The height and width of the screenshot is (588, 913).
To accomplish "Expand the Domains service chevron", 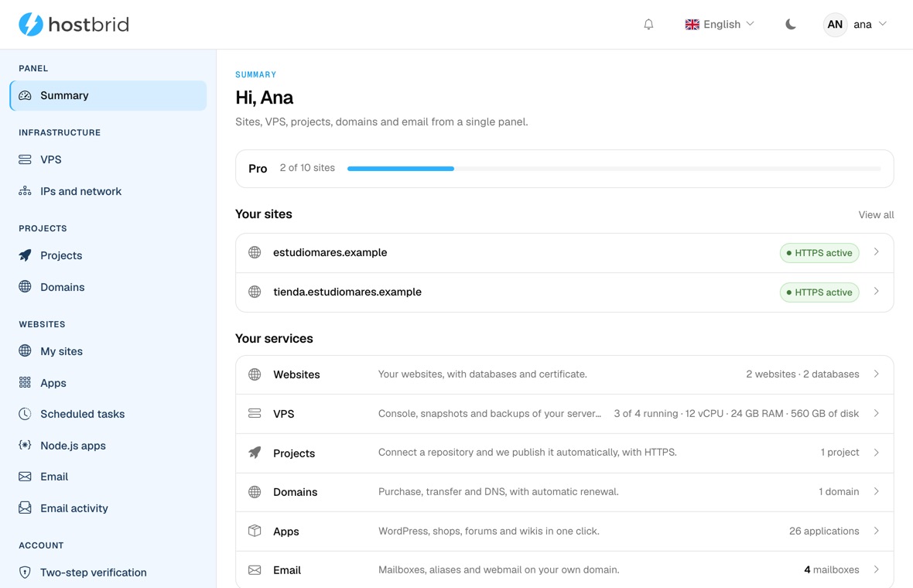I will click(x=877, y=491).
